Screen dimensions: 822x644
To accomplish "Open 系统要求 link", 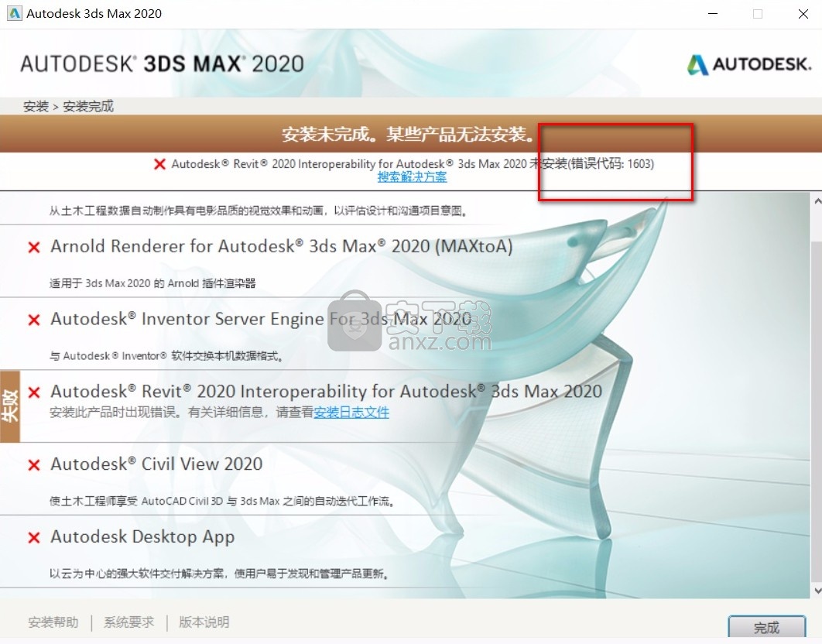I will click(129, 622).
